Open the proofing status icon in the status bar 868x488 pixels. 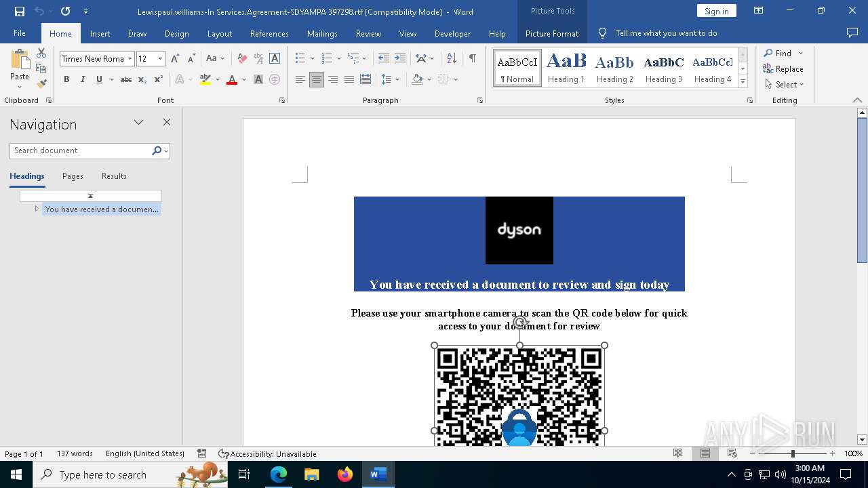click(201, 453)
